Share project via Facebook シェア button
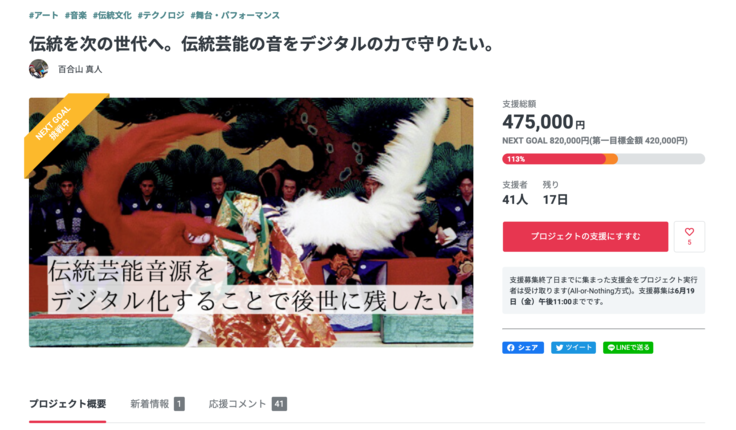Viewport: 736px width, 430px height. pyautogui.click(x=523, y=347)
